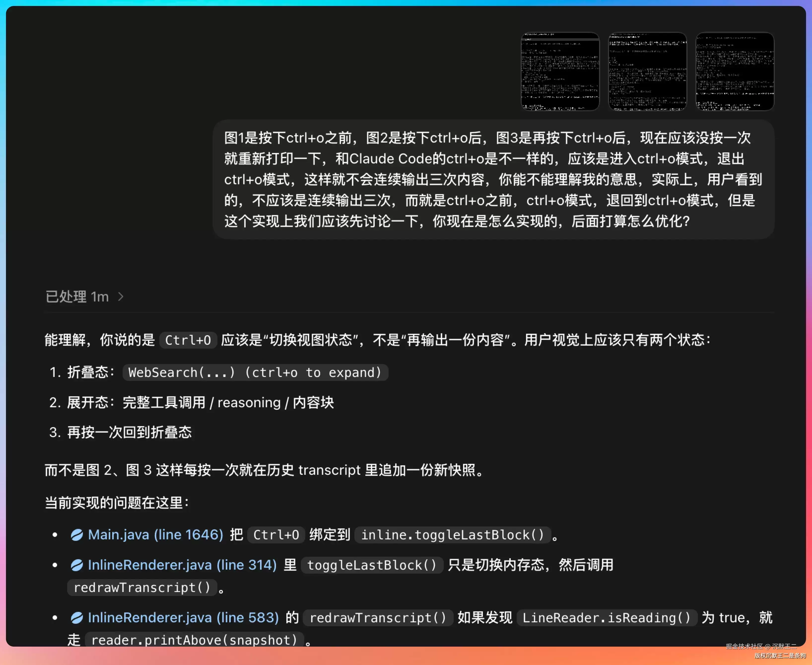Open InlineRenderer.java (line 314) link
This screenshot has width=812, height=665.
(x=182, y=565)
